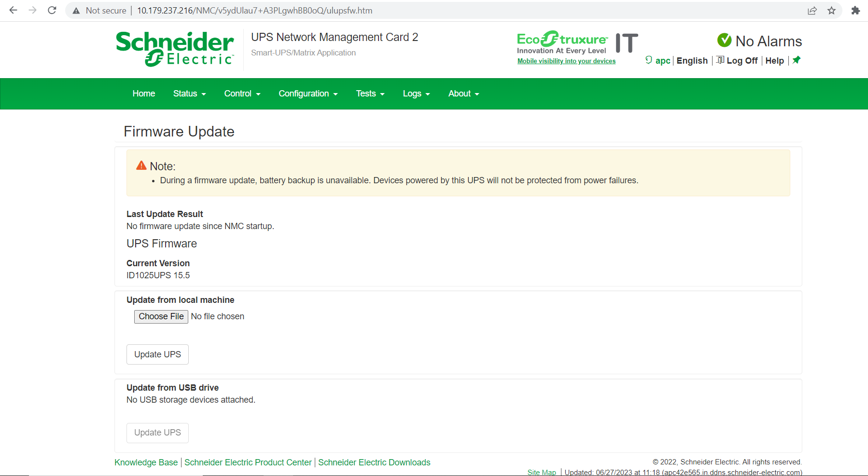868x476 pixels.
Task: Click the Mobile visibility into your devices link
Action: pos(566,61)
